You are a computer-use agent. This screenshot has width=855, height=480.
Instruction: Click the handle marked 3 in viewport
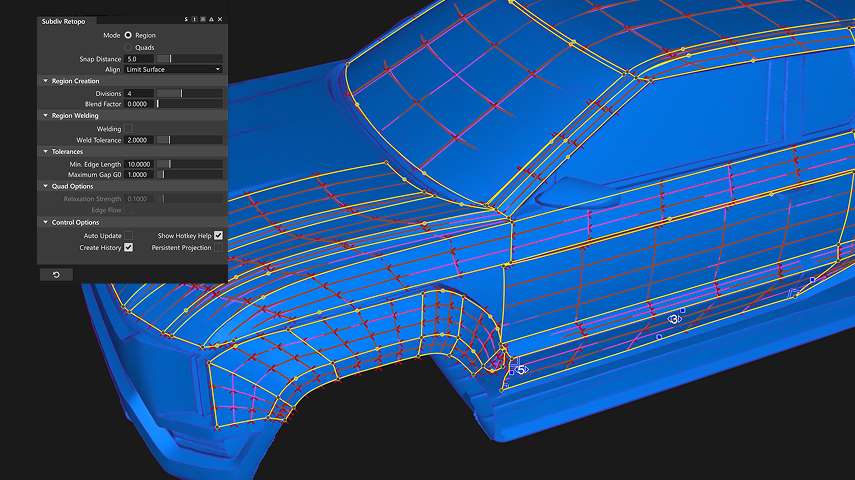[x=675, y=319]
